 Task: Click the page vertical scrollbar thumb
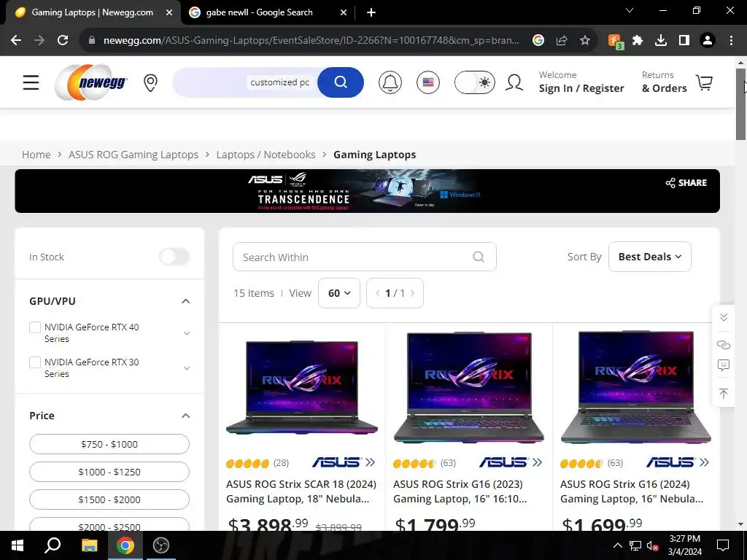coord(740,104)
